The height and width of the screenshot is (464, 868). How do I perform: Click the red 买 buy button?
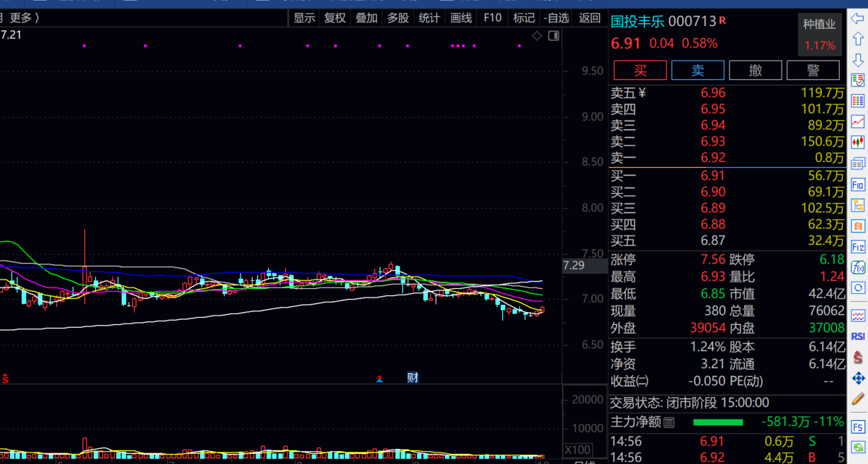pyautogui.click(x=640, y=70)
